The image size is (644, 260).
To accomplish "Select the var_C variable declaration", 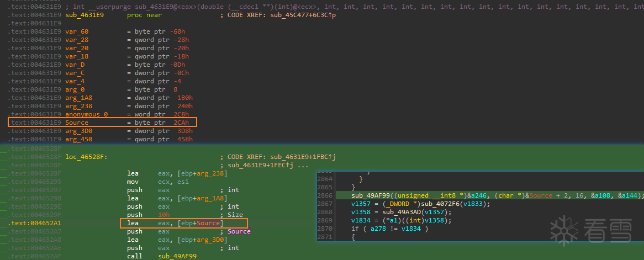I will tap(75, 73).
